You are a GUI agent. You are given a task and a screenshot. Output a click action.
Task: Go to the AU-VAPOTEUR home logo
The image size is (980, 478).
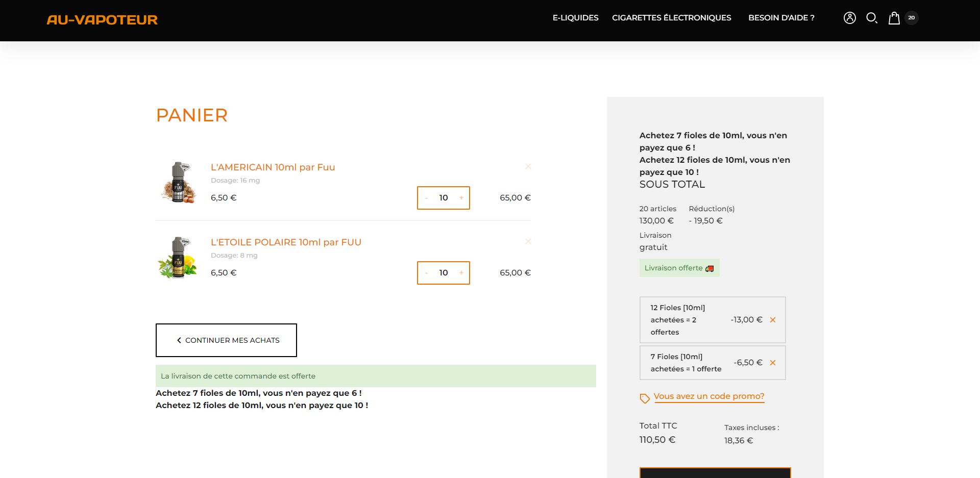[x=102, y=20]
